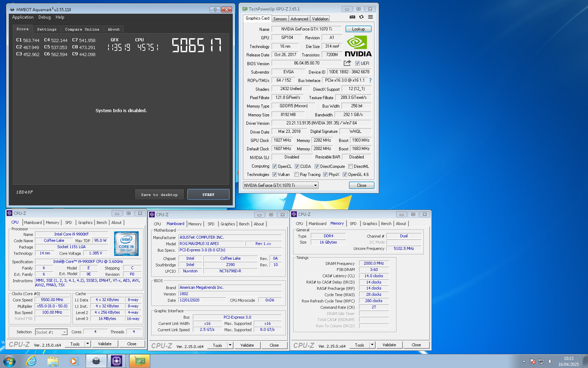Open the Settings tab in Aquamark

(47, 29)
